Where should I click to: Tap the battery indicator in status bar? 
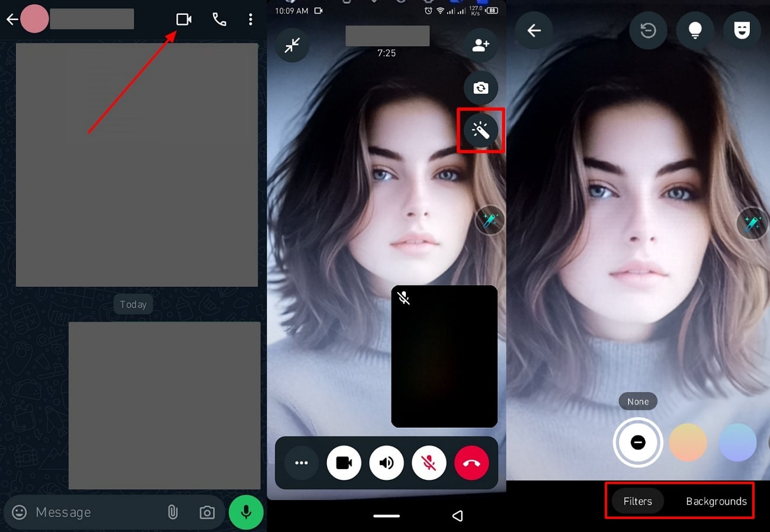[x=491, y=11]
